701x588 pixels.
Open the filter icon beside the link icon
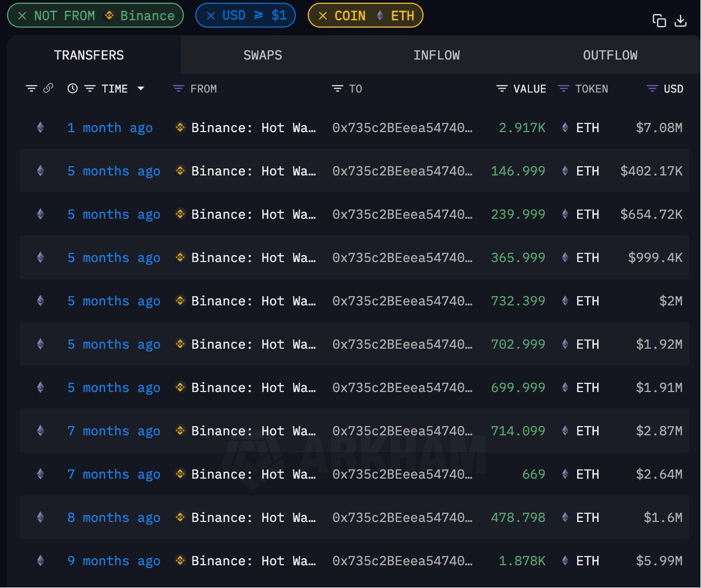point(31,88)
